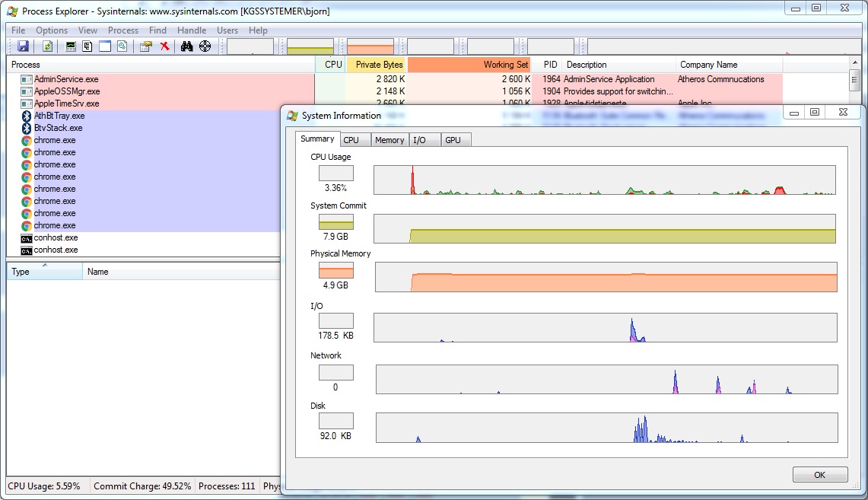Open the File menu
Viewport: 868px width, 500px height.
pyautogui.click(x=18, y=30)
